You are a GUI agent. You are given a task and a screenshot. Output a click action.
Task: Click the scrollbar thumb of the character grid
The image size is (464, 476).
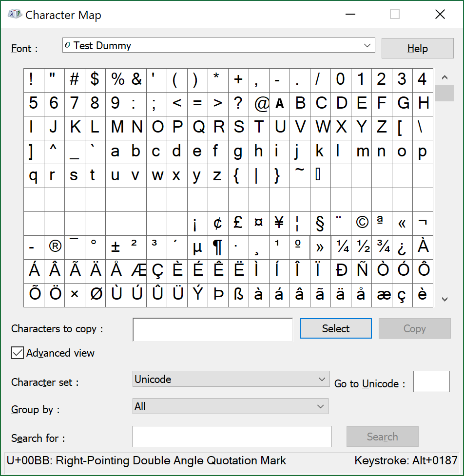click(x=445, y=93)
